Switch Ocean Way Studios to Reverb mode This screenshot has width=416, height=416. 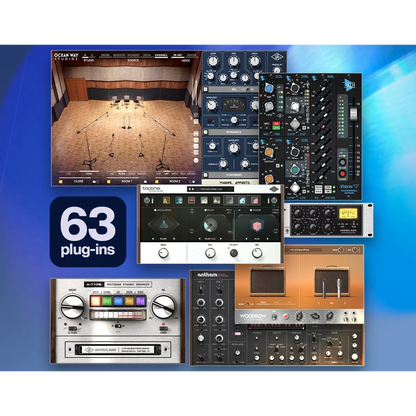(x=192, y=55)
